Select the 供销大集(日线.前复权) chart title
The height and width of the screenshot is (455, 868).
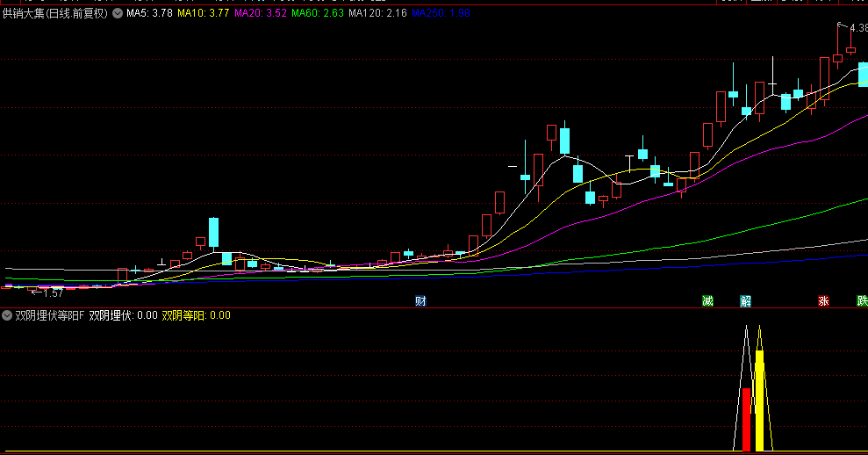[54, 13]
